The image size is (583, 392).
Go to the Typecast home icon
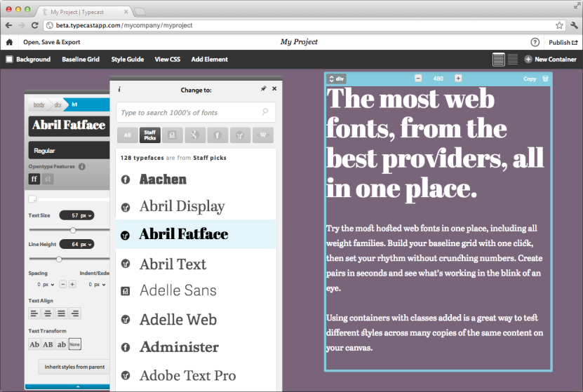point(9,42)
